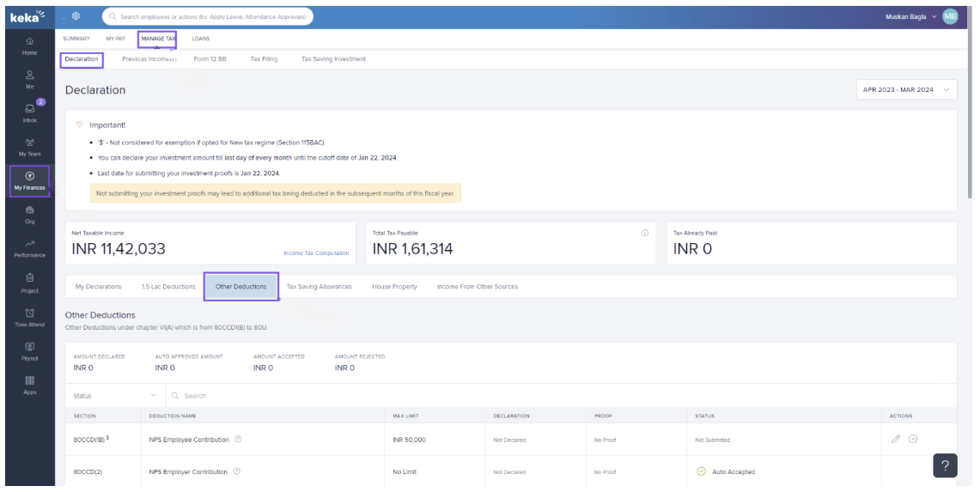980x492 pixels.
Task: Open the question mark help button
Action: [945, 465]
